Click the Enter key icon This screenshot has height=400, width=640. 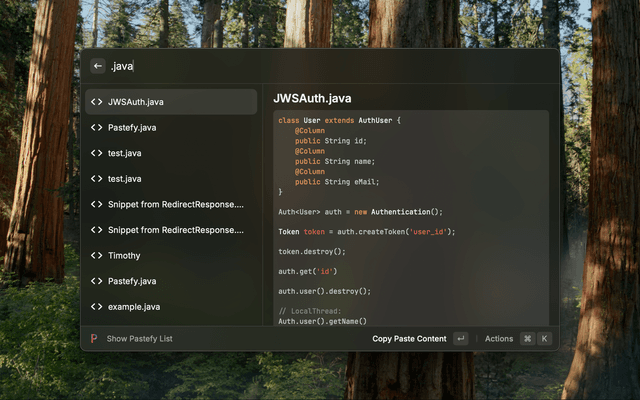point(460,339)
